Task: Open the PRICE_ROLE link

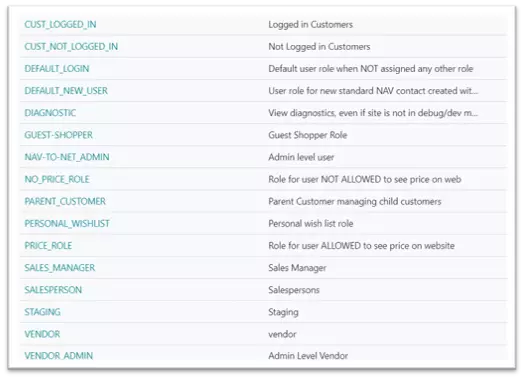Action: point(48,245)
